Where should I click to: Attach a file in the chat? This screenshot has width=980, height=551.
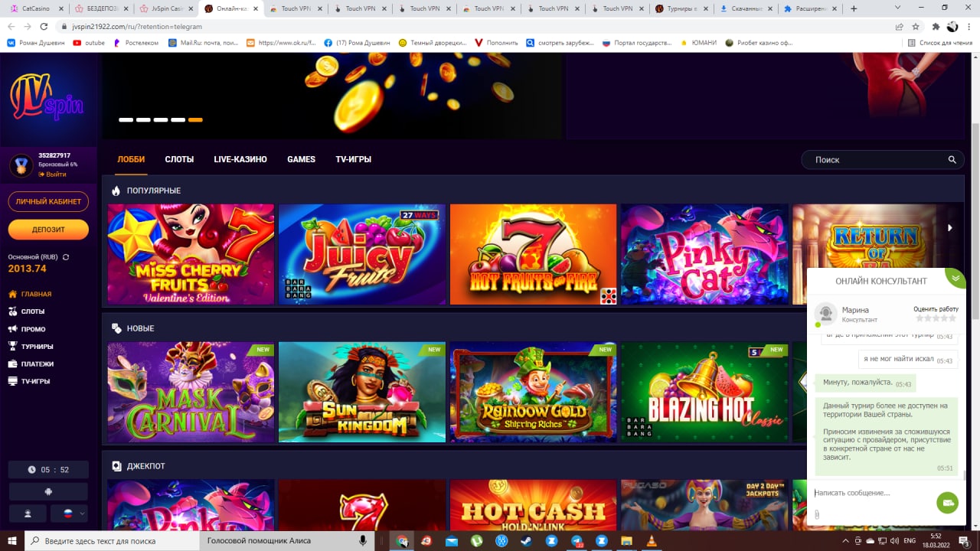pos(817,514)
